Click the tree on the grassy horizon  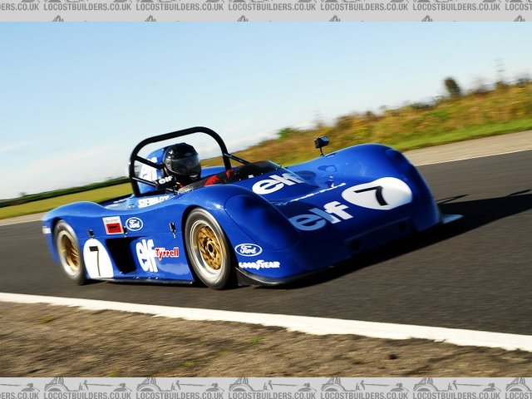(x=452, y=86)
